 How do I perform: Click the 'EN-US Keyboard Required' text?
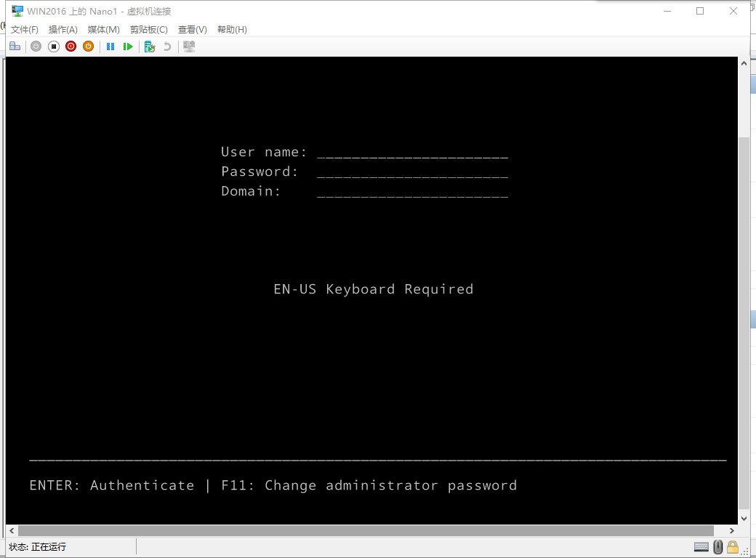tap(374, 289)
